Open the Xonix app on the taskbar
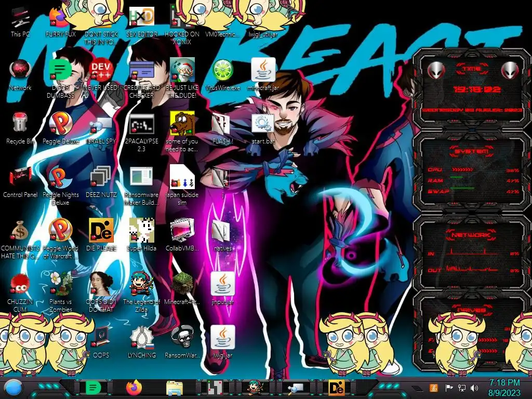 point(215,388)
